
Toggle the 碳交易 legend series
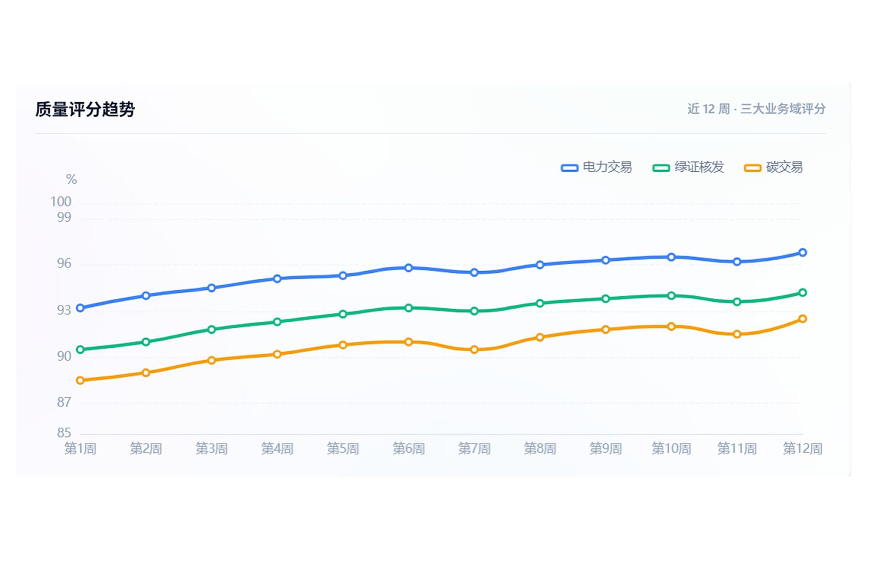click(774, 167)
